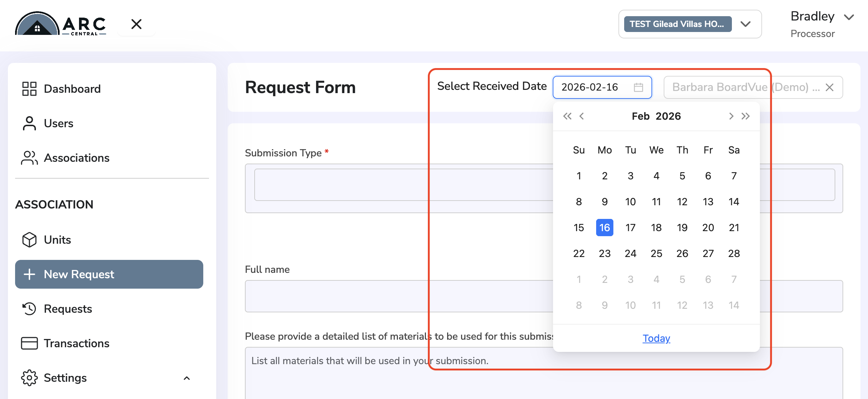868x399 pixels.
Task: Close the sidebar with X icon
Action: click(x=136, y=24)
